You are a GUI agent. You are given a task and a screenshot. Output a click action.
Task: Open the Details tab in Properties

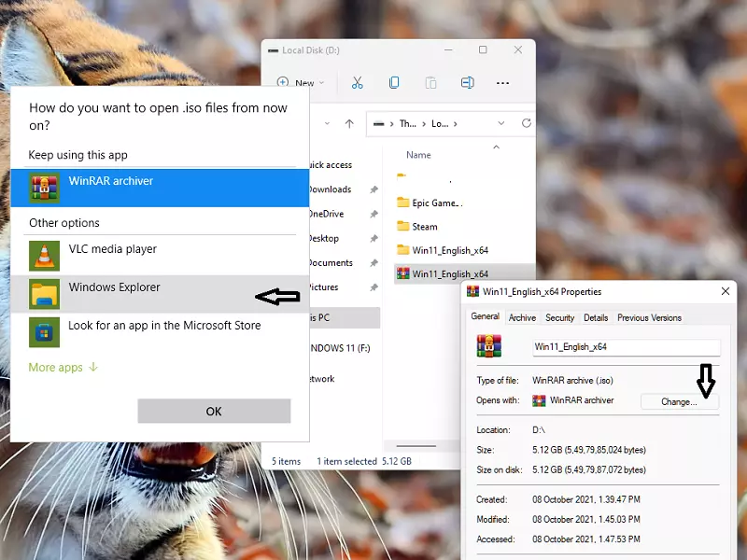(x=596, y=318)
